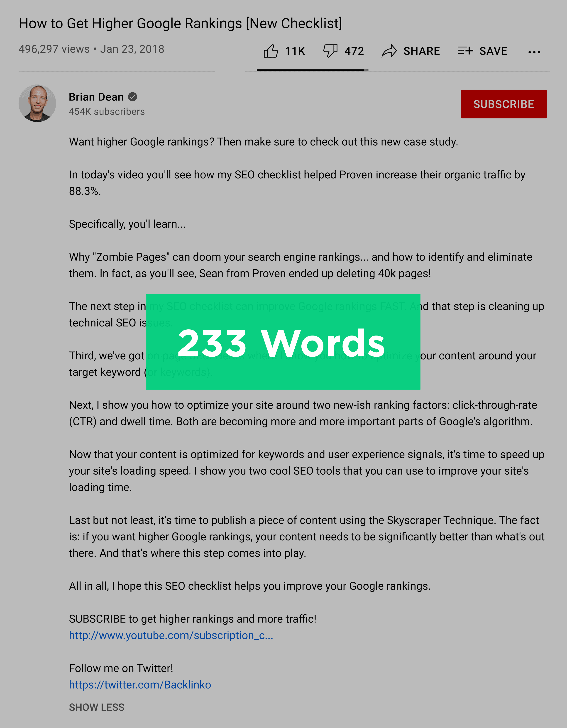Click the SUBSCRIBE button
567x728 pixels.
click(x=504, y=104)
